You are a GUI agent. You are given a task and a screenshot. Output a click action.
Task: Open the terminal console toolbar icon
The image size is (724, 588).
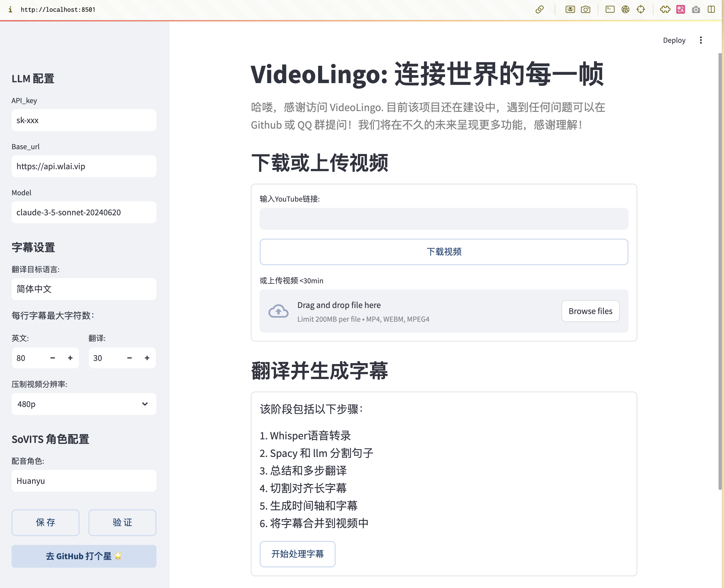[x=610, y=10]
